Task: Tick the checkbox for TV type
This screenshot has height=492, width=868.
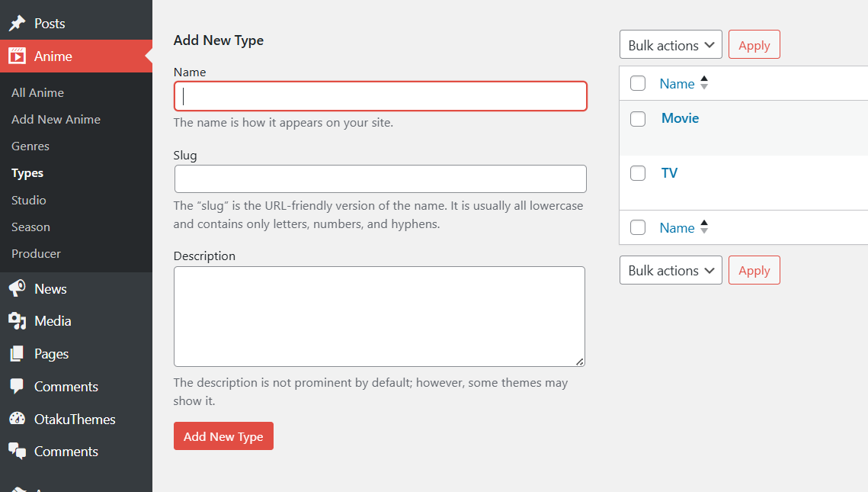Action: pyautogui.click(x=638, y=174)
